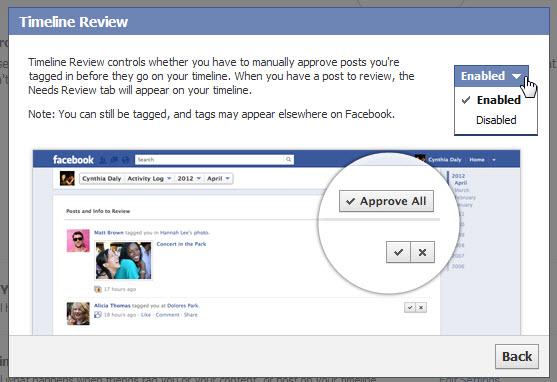The width and height of the screenshot is (557, 382).
Task: Expand the April month dropdown
Action: 218,178
